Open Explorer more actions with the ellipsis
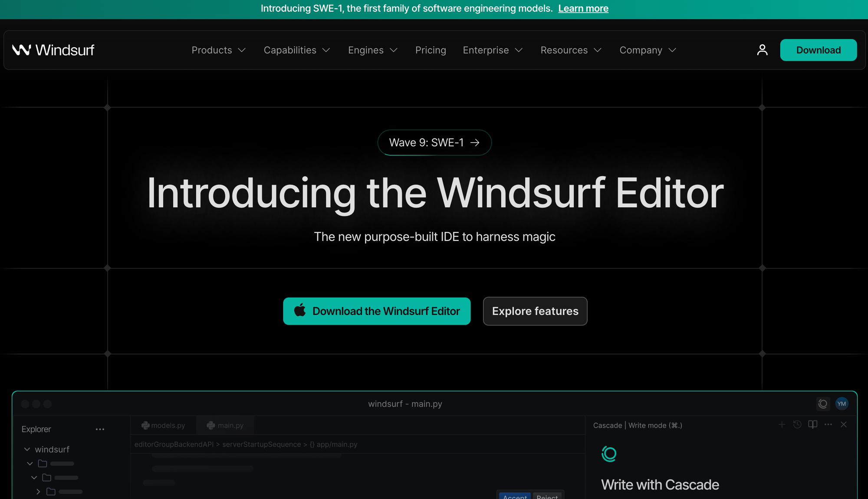This screenshot has height=499, width=868. click(x=100, y=429)
